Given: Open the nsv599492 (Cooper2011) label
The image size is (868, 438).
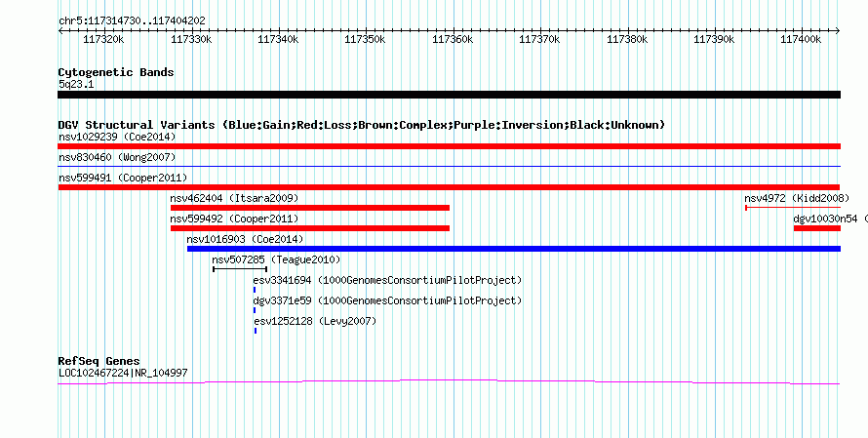Looking at the screenshot, I should [234, 219].
